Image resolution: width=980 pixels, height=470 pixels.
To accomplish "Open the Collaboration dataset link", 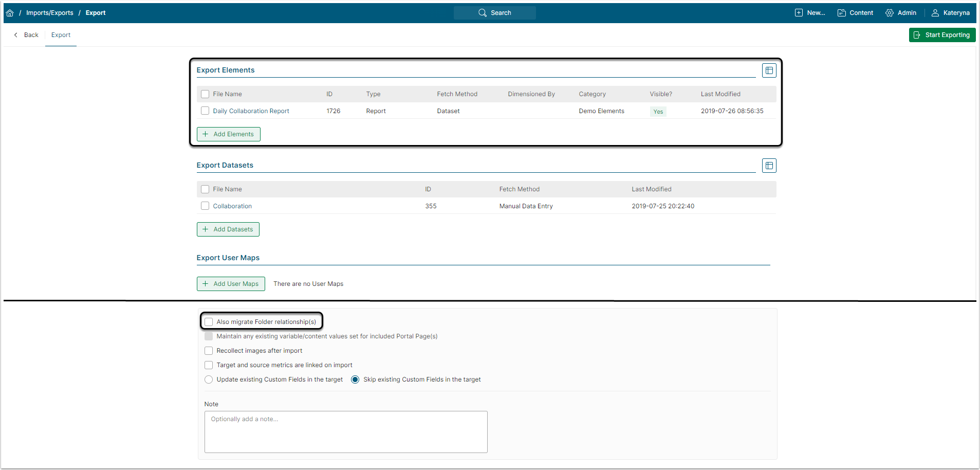I will (x=232, y=206).
